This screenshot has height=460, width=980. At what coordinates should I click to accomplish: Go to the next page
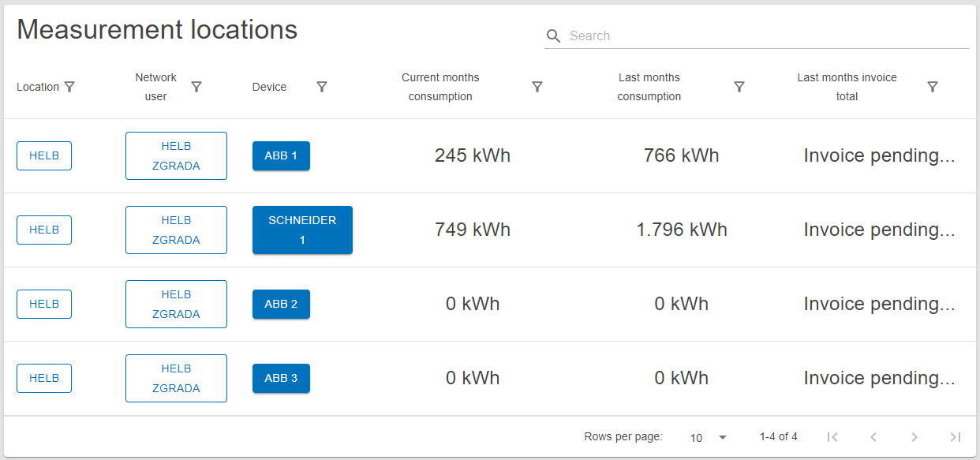click(915, 437)
